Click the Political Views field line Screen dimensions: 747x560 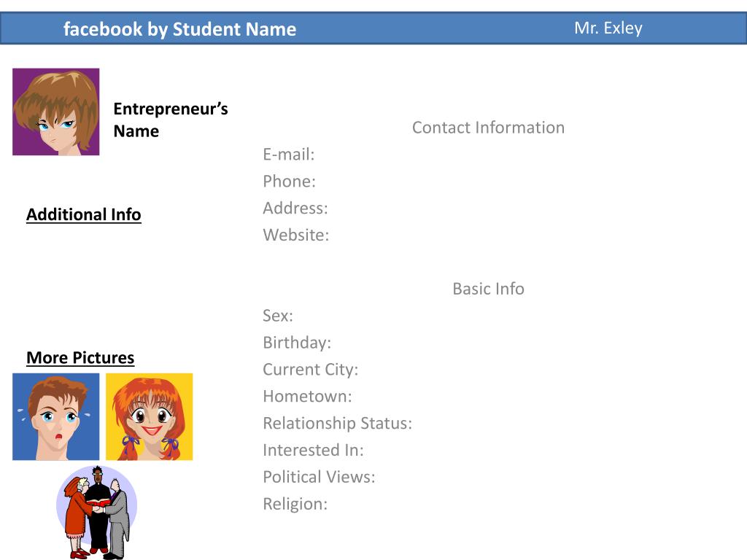pos(320,477)
